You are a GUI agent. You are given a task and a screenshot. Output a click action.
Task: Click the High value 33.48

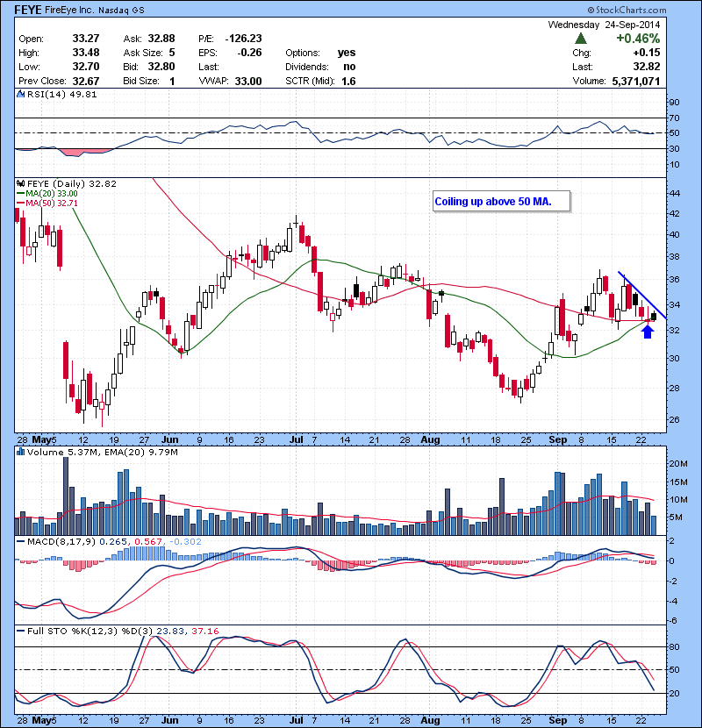[86, 53]
